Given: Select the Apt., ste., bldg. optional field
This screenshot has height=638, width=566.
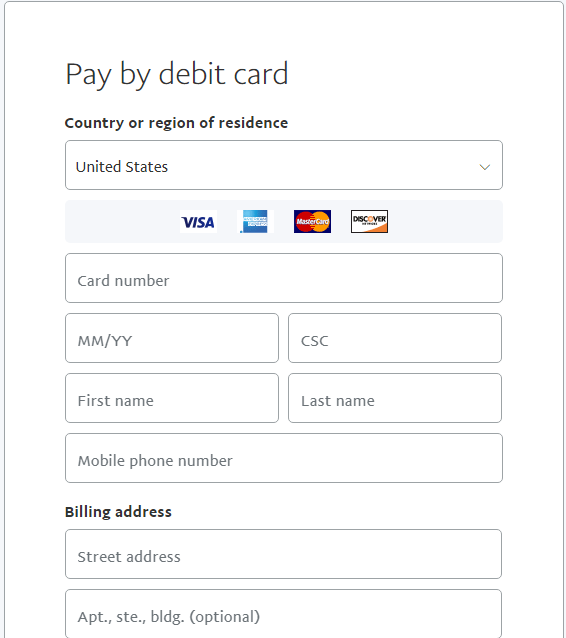Looking at the screenshot, I should pos(283,614).
